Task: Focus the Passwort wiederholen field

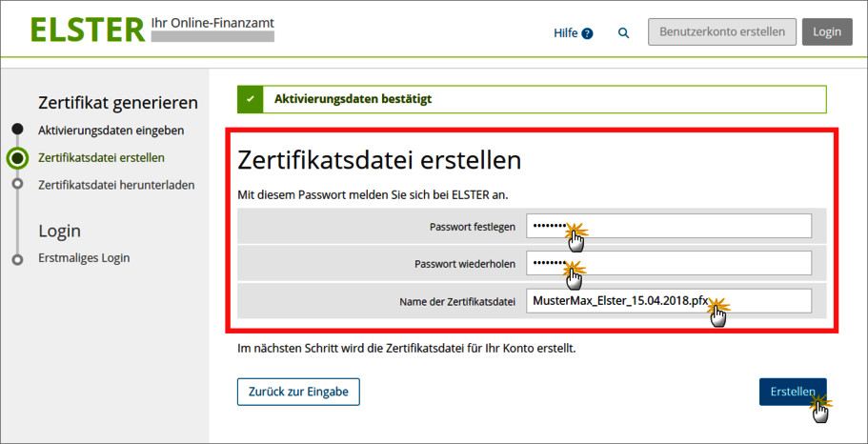Action: point(669,264)
